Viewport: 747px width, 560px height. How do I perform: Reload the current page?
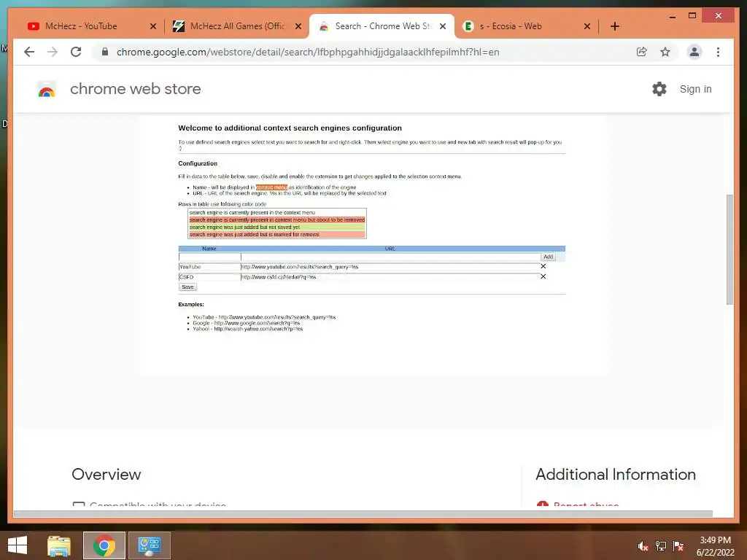(76, 52)
